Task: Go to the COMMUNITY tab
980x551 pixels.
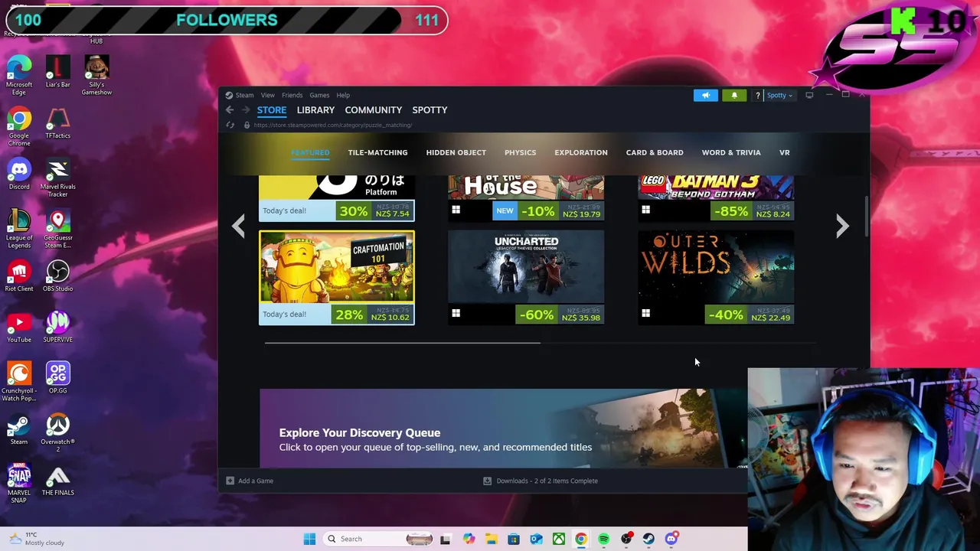Action: coord(373,110)
